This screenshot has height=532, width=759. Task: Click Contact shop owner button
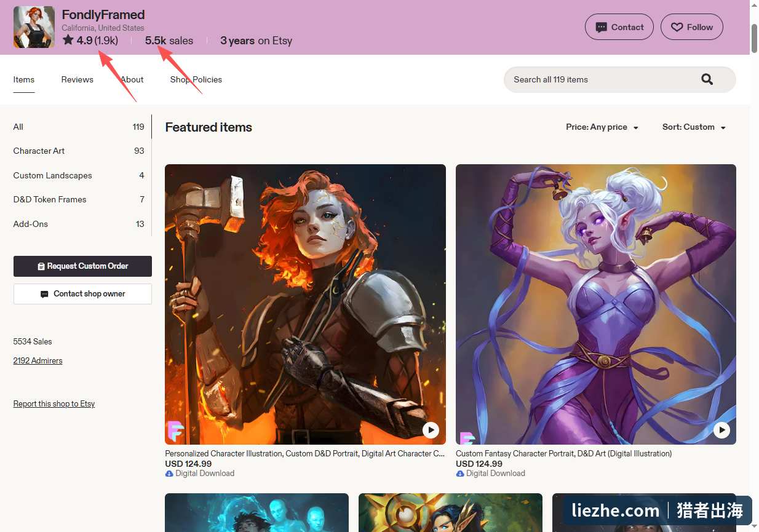tap(82, 294)
